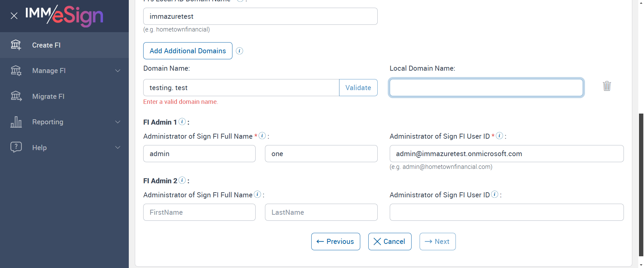Expand the Help menu chevron
The height and width of the screenshot is (268, 644).
point(118,147)
